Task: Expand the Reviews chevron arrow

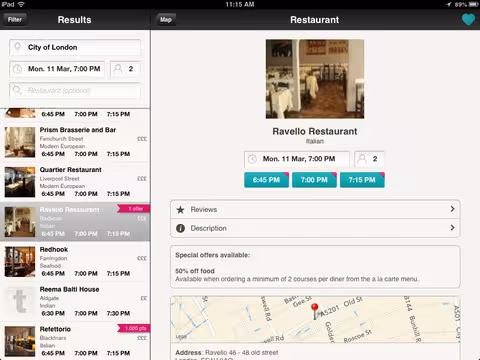Action: click(x=452, y=209)
